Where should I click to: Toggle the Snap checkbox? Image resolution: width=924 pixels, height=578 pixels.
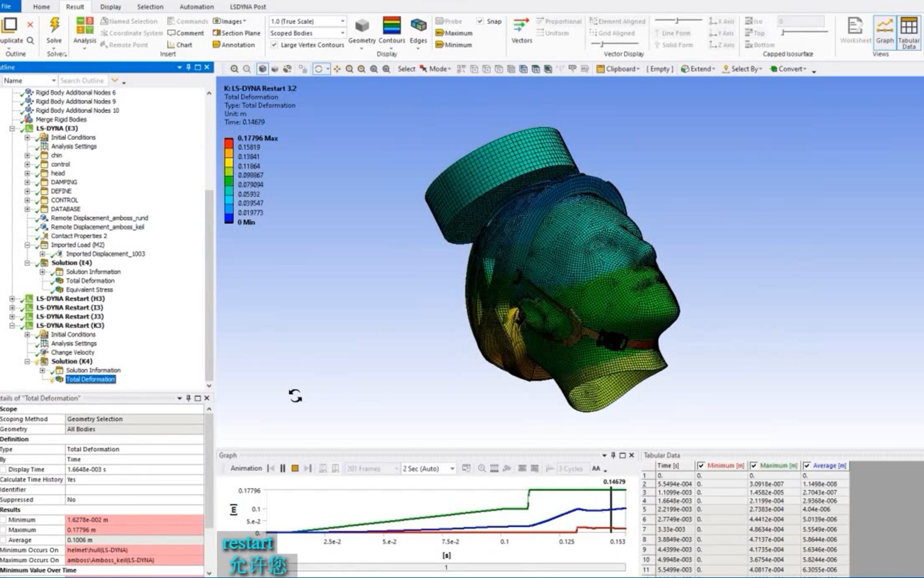click(480, 21)
